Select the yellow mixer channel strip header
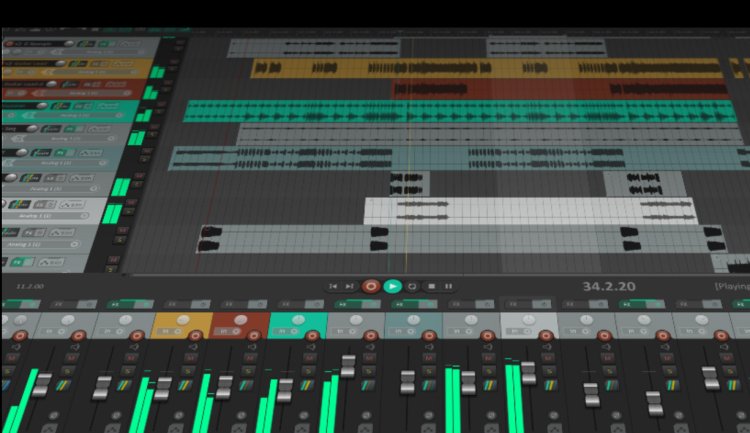Image resolution: width=750 pixels, height=433 pixels. click(x=180, y=321)
